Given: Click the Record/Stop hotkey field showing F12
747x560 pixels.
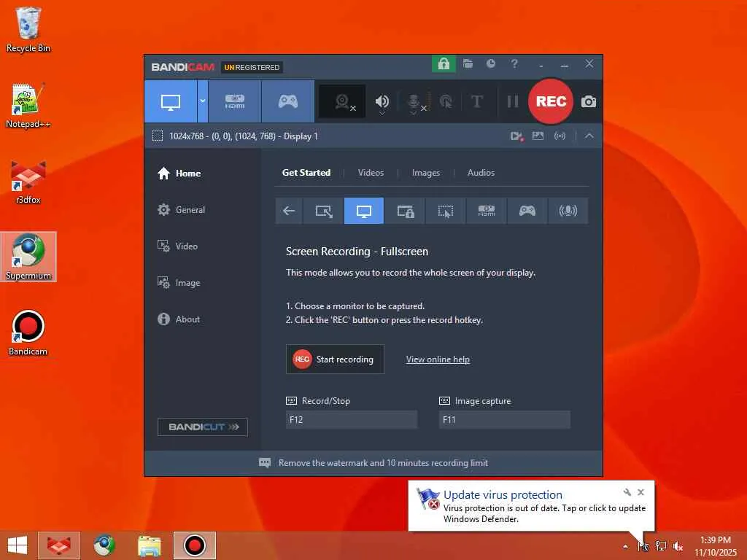Looking at the screenshot, I should [352, 419].
